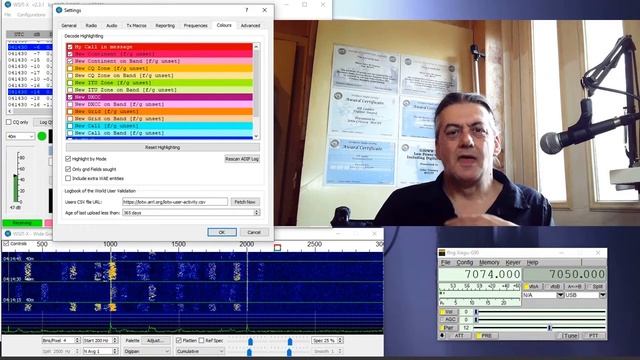Click the Rescan ADIF Log button
Image resolution: width=640 pixels, height=360 pixels.
point(242,159)
